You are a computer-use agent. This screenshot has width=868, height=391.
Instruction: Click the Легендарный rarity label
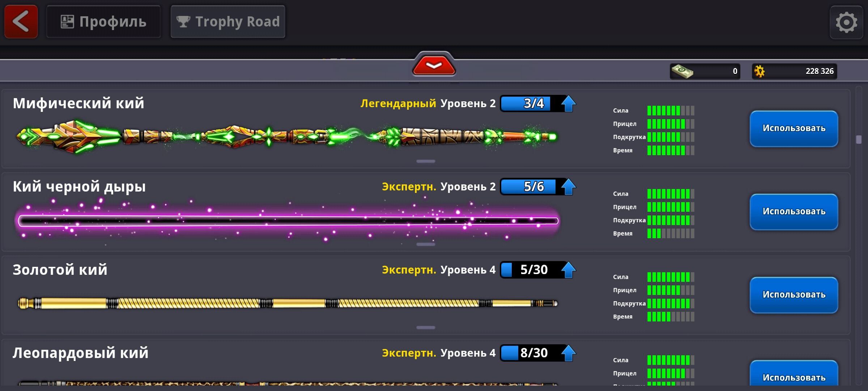398,104
